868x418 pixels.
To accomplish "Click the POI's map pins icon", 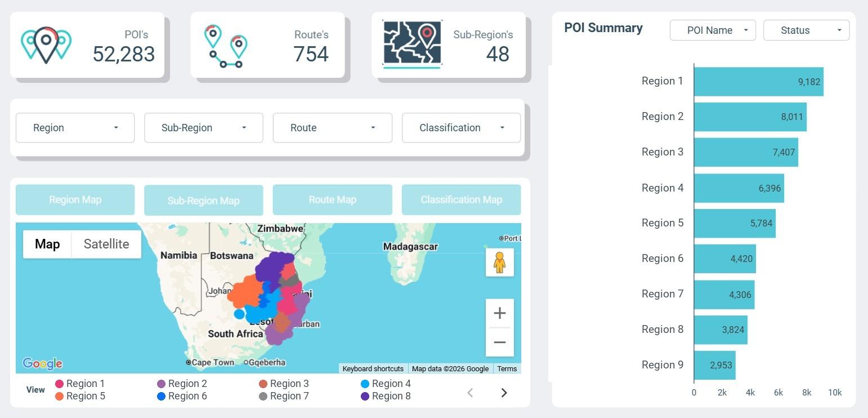I will coord(46,45).
